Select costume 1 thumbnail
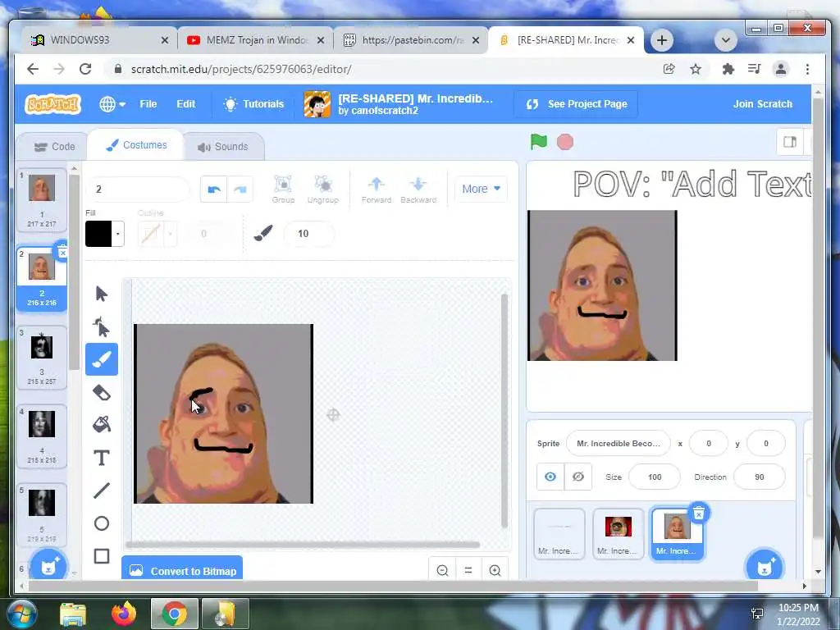 click(x=42, y=199)
